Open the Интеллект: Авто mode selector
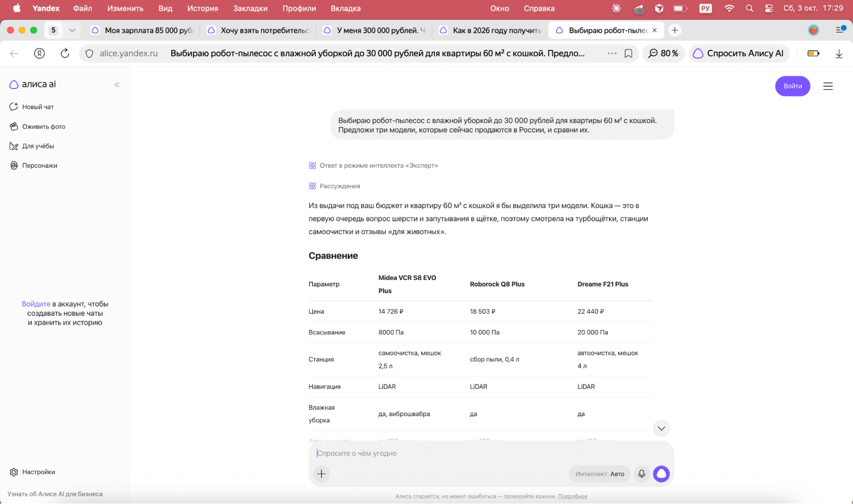This screenshot has width=853, height=504. (x=600, y=474)
